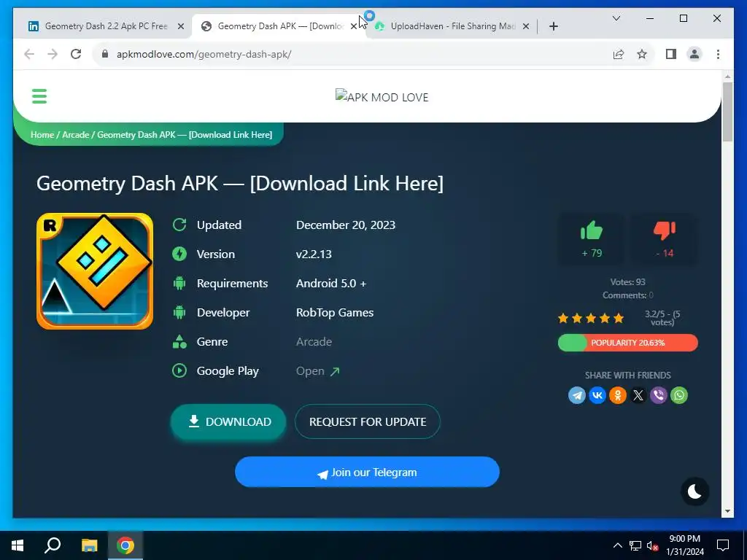Close the UploadHaven tab
This screenshot has width=747, height=560.
(526, 26)
